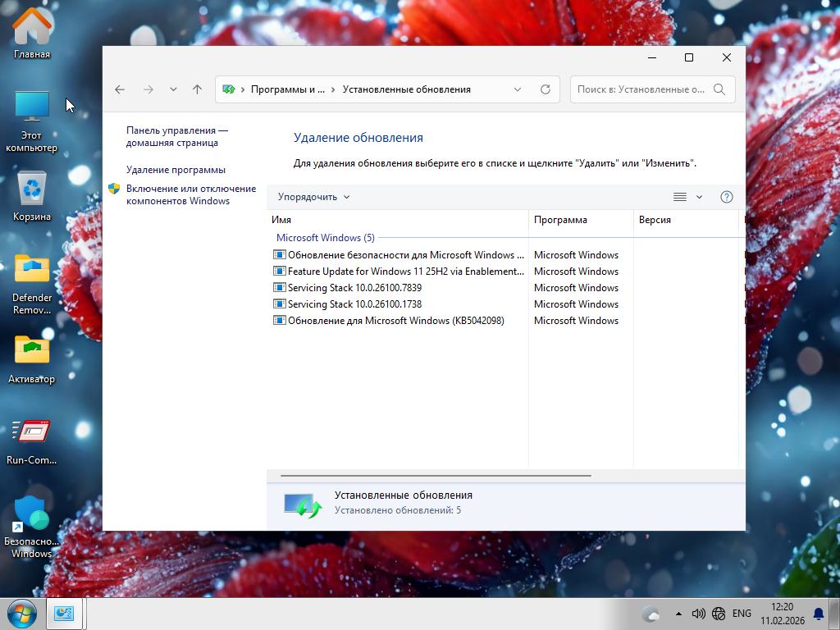Click the search magnifier icon

(x=719, y=89)
